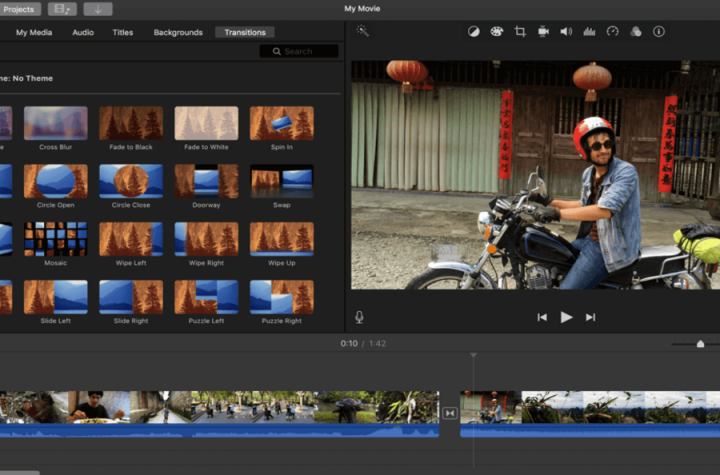Open the volume adjustment tool
The width and height of the screenshot is (720, 475).
pos(566,31)
